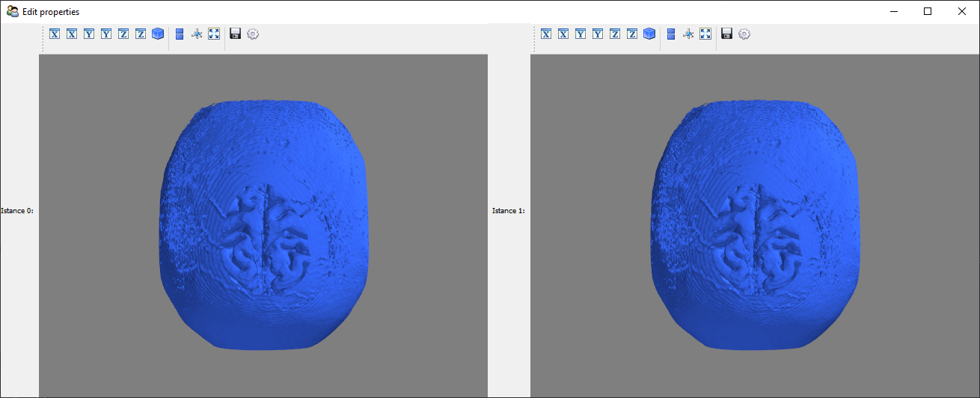Click first Z view icon in Istance 1 toolbar
The image size is (980, 398).
tap(615, 34)
